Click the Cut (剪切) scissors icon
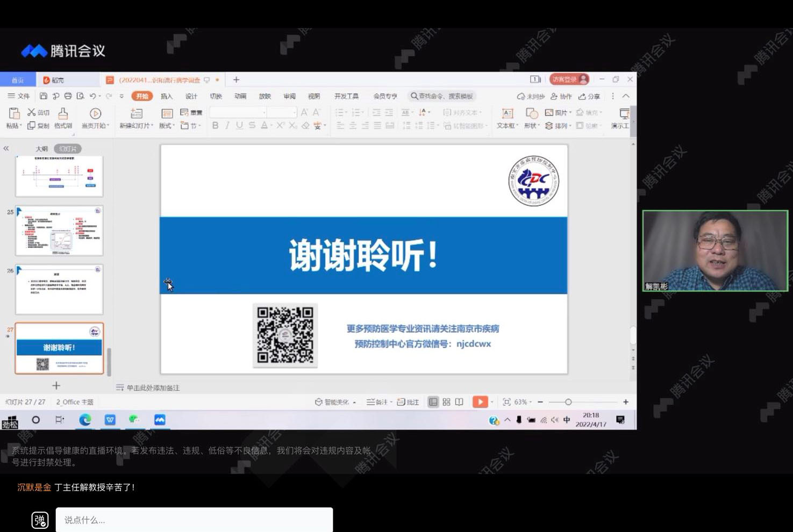793x532 pixels. pyautogui.click(x=32, y=112)
